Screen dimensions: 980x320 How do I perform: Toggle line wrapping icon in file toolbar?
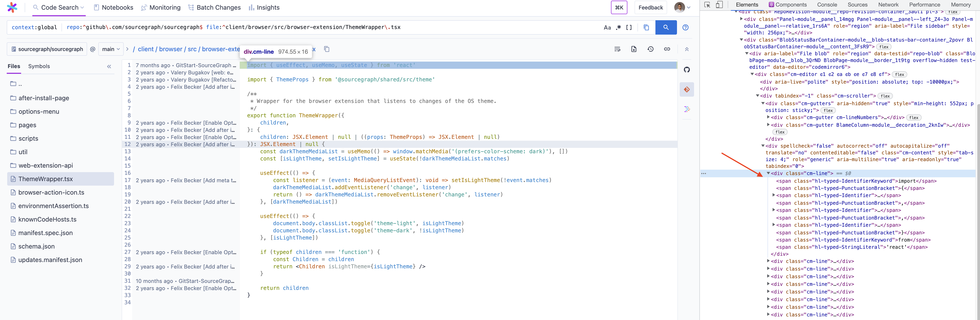coord(617,49)
